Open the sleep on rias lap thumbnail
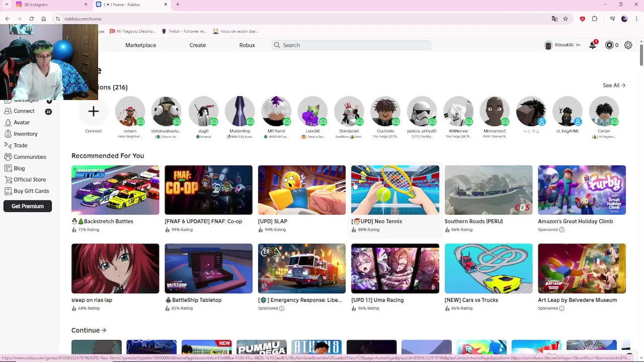The image size is (644, 362). pyautogui.click(x=115, y=268)
